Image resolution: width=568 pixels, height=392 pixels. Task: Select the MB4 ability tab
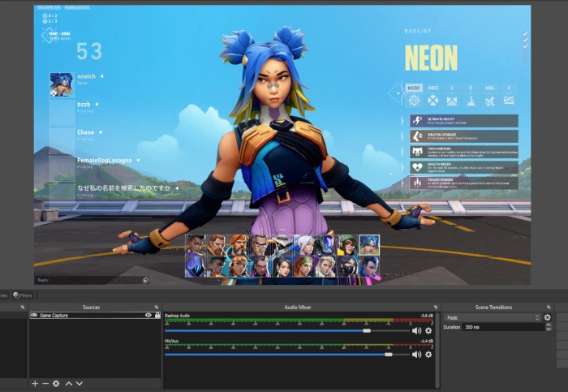tap(490, 88)
